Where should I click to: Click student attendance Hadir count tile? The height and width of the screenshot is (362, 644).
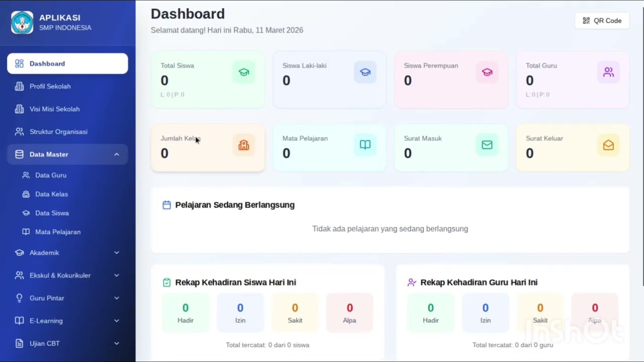pos(186,313)
